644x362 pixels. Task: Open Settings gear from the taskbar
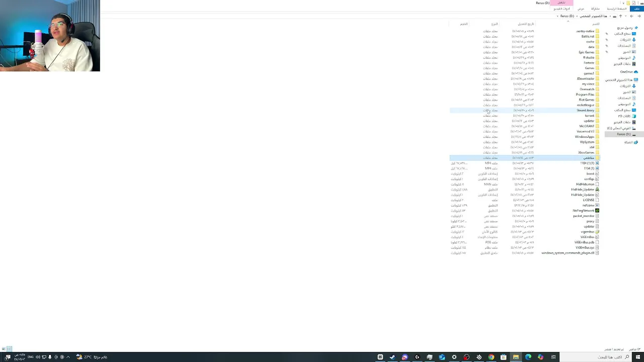454,357
